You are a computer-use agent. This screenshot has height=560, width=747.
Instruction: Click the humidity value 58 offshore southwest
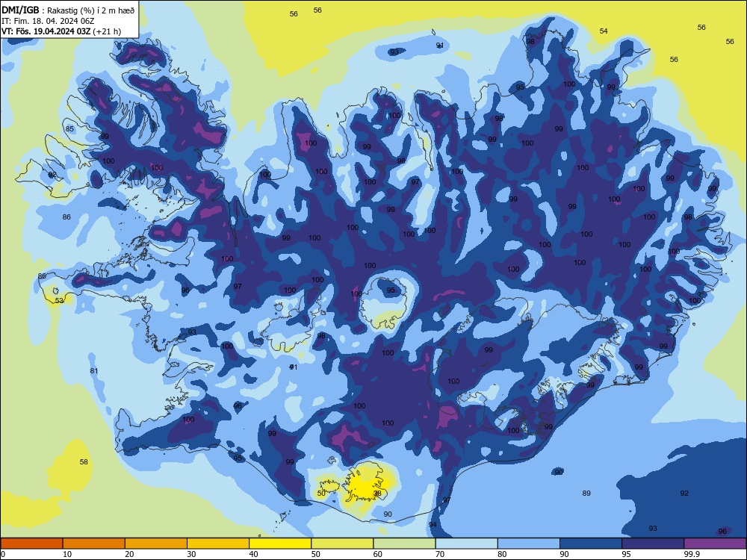84,461
